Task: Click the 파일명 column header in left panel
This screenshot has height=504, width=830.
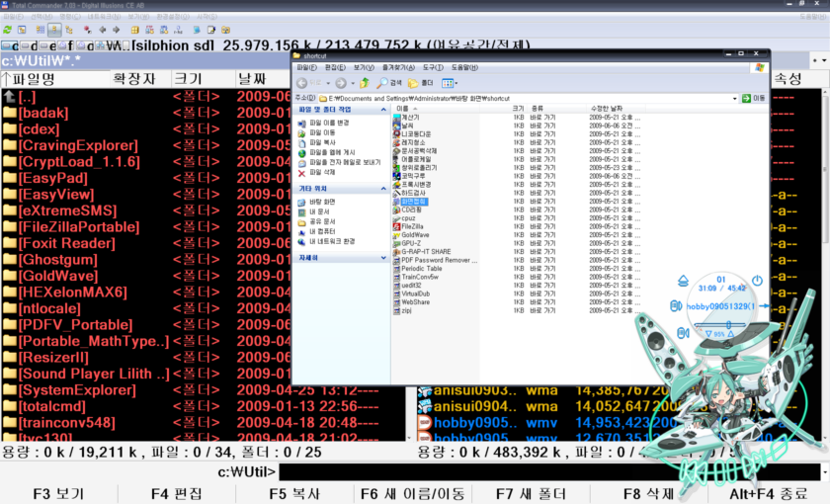Action: [55, 79]
